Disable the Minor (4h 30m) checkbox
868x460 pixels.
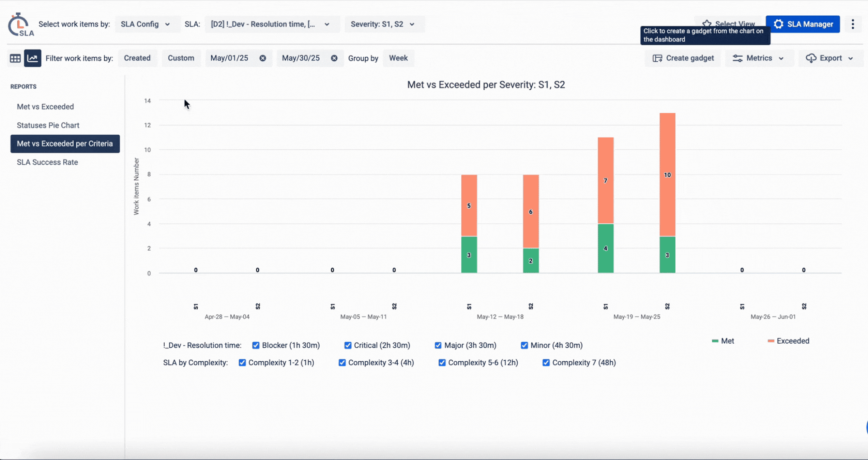(525, 345)
